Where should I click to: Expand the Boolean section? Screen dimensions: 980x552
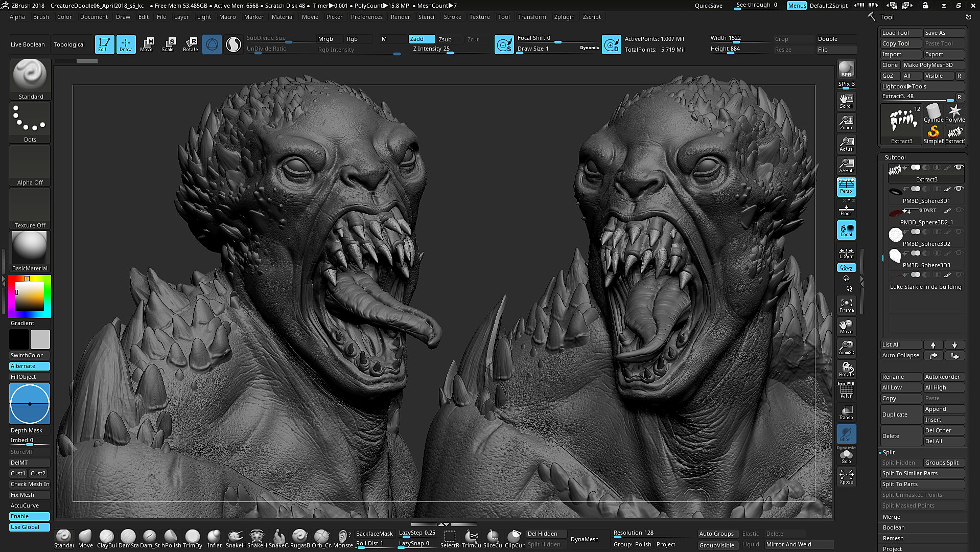pyautogui.click(x=893, y=527)
